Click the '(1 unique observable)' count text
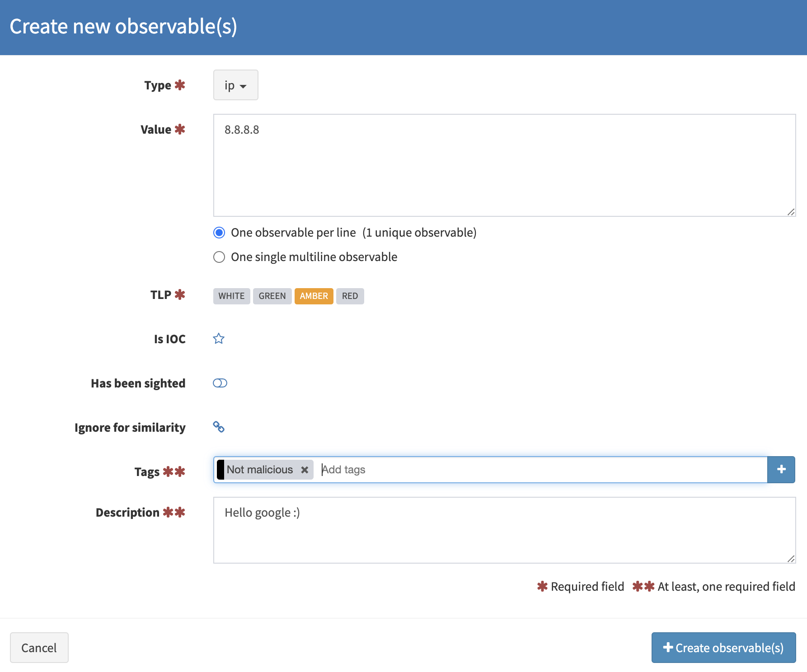The width and height of the screenshot is (807, 672). coord(419,233)
